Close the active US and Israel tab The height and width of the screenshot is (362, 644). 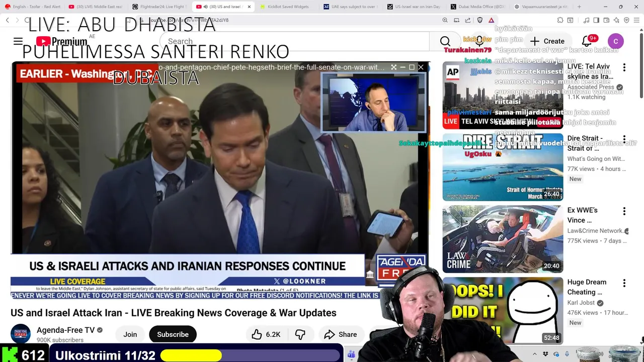click(249, 7)
